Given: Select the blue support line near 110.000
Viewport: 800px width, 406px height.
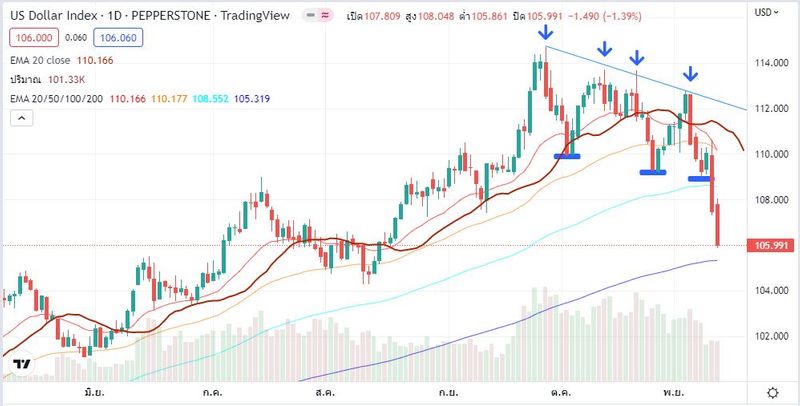Looking at the screenshot, I should 567,155.
